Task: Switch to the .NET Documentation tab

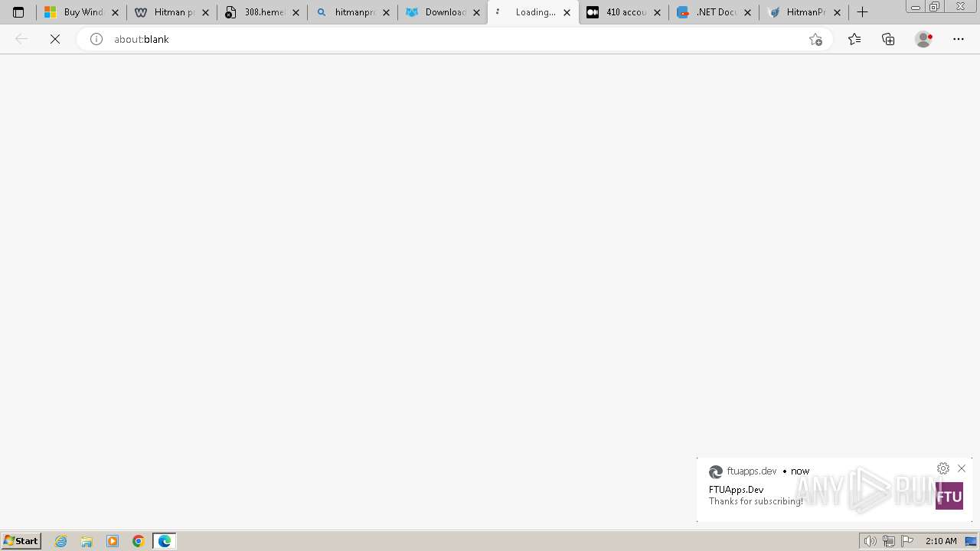Action: coord(714,12)
